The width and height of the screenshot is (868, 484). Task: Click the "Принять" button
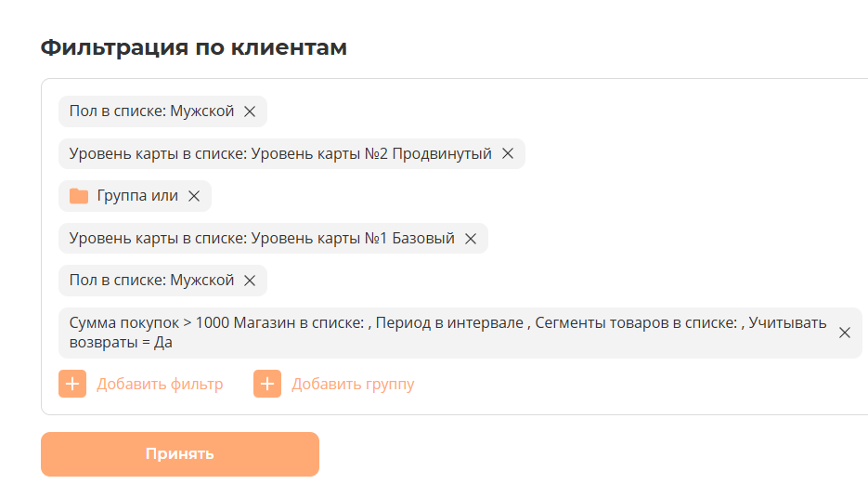(179, 454)
